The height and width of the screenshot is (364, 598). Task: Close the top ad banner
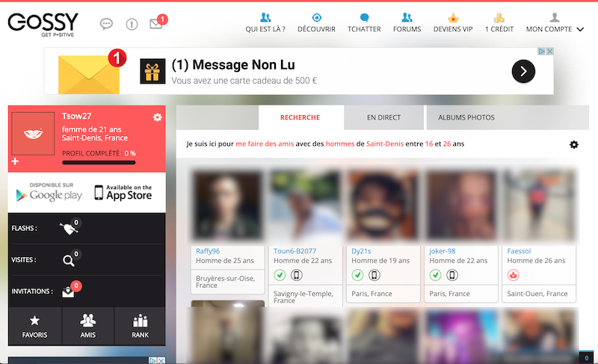549,52
